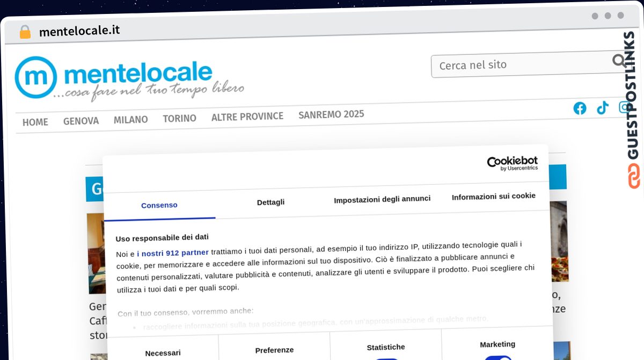Click the Cookiebot logo
Screen dimensions: 644x360
(x=512, y=163)
